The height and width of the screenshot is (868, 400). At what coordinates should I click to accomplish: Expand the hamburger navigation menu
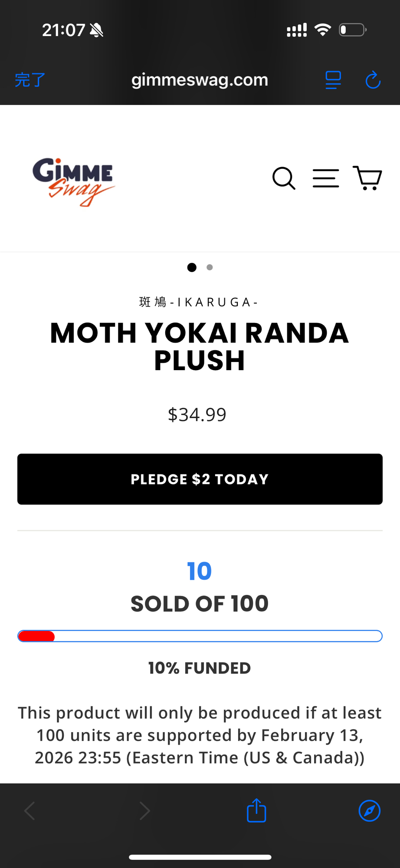pos(326,178)
